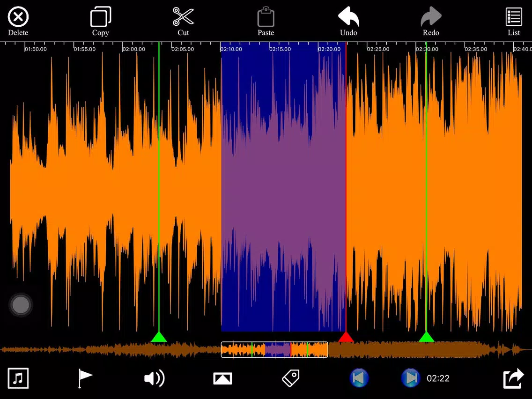Jump to the next marker
The width and height of the screenshot is (532, 399).
coord(411,378)
